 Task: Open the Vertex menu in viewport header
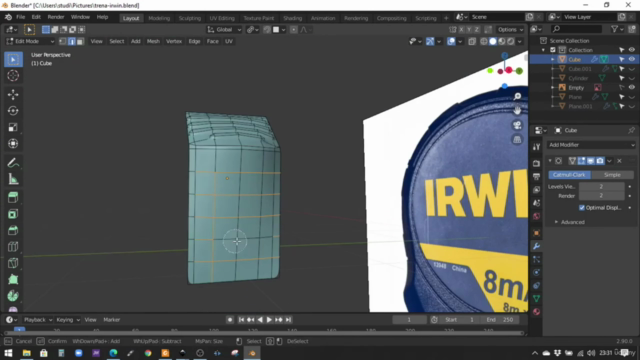pos(174,41)
